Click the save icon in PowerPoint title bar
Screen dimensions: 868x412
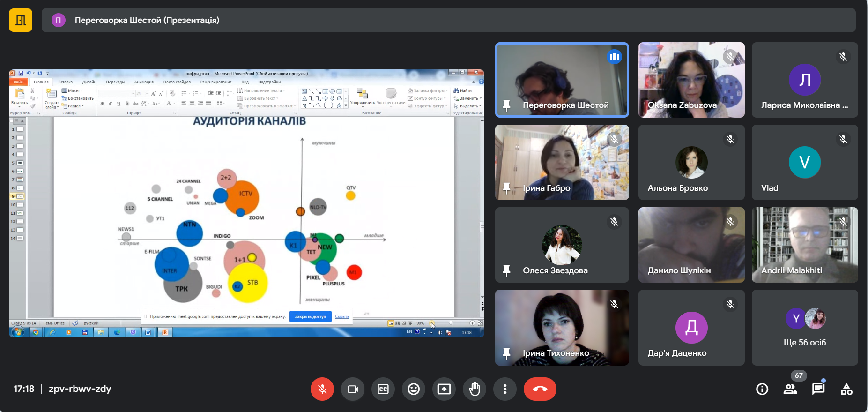click(21, 73)
